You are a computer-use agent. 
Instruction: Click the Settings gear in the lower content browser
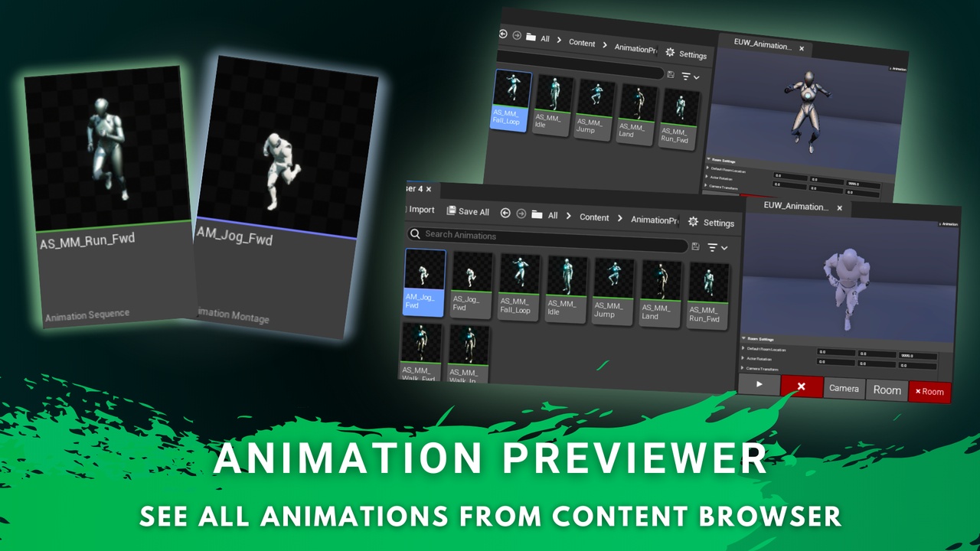tap(693, 222)
